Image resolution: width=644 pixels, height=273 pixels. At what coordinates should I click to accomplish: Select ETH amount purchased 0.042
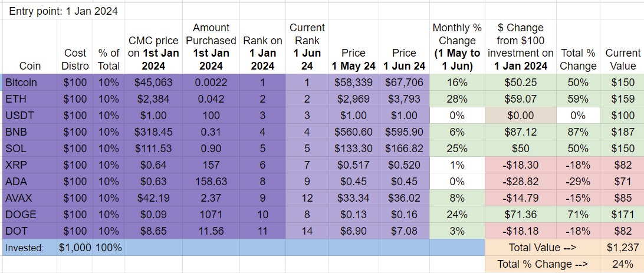pos(211,99)
